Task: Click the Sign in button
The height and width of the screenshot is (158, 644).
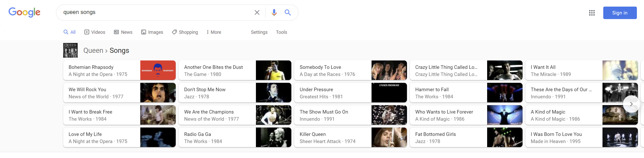Action: click(x=620, y=13)
